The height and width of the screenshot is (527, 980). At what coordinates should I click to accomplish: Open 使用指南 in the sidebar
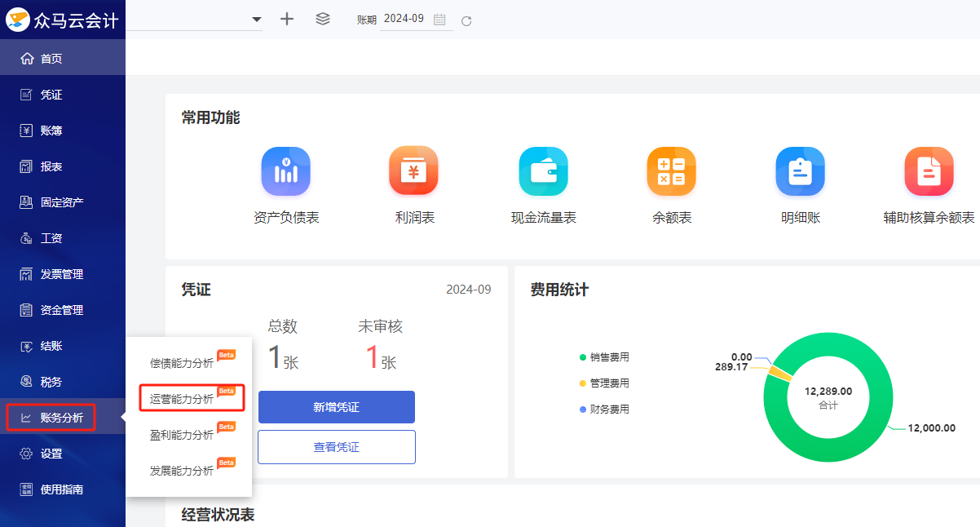coord(63,489)
